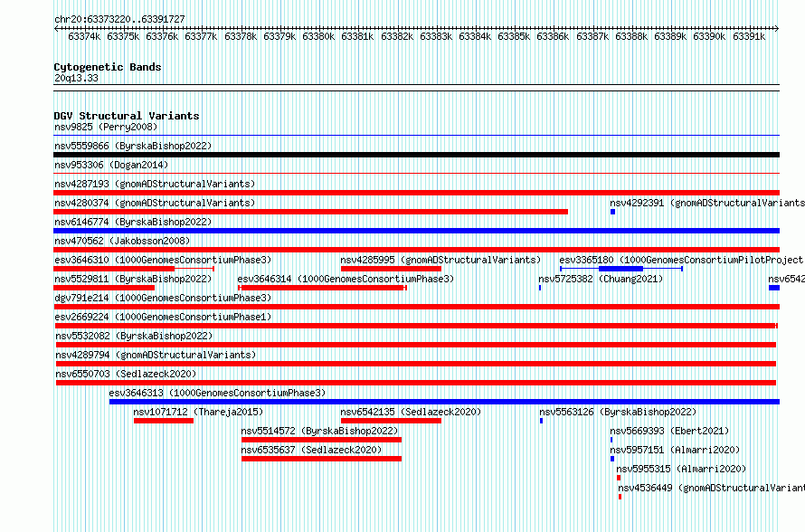Click the red bar under esv3646314
Image resolution: width=805 pixels, height=532 pixels.
pyautogui.click(x=322, y=288)
